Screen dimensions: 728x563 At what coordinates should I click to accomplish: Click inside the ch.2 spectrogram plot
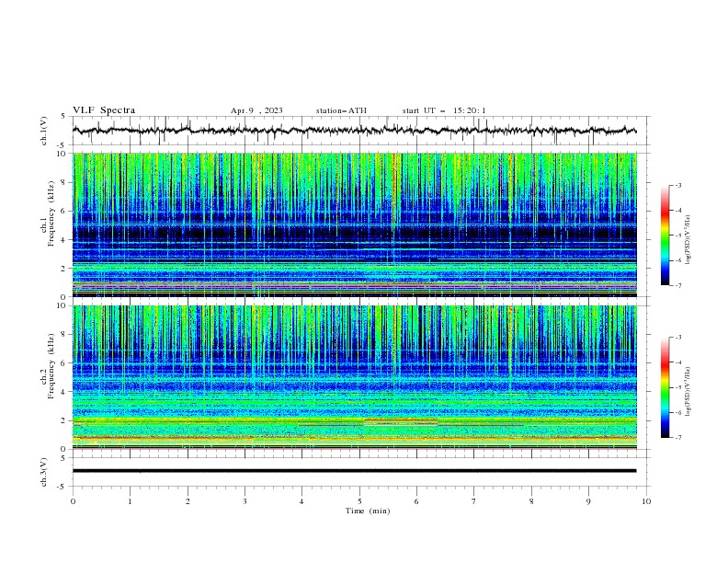click(x=355, y=377)
